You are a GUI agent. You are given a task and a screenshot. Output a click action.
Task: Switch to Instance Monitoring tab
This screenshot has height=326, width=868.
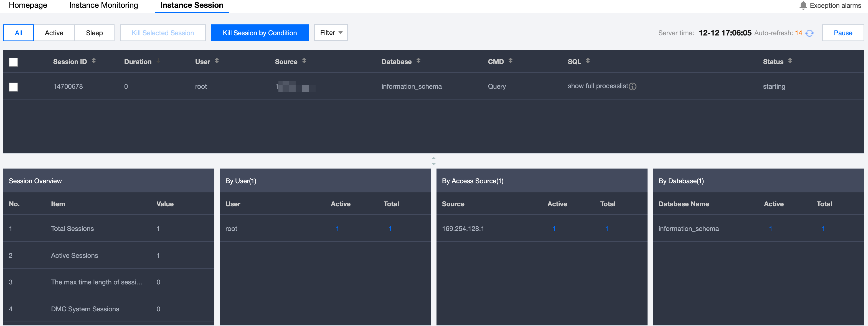tap(103, 5)
